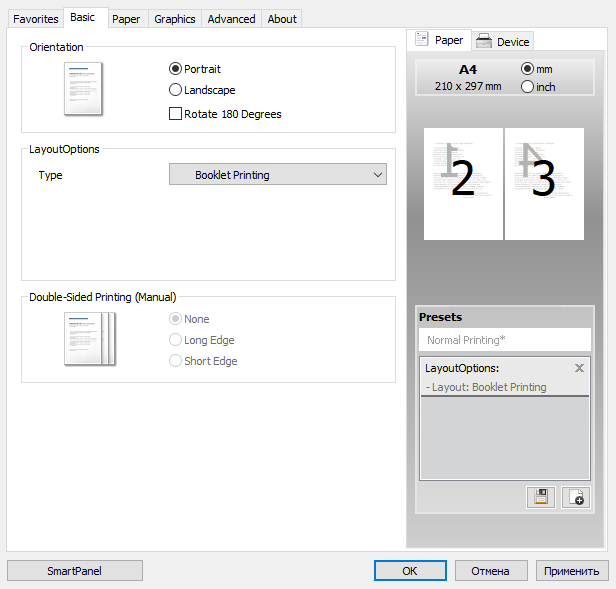Select Short Edge double-sided option

point(175,361)
